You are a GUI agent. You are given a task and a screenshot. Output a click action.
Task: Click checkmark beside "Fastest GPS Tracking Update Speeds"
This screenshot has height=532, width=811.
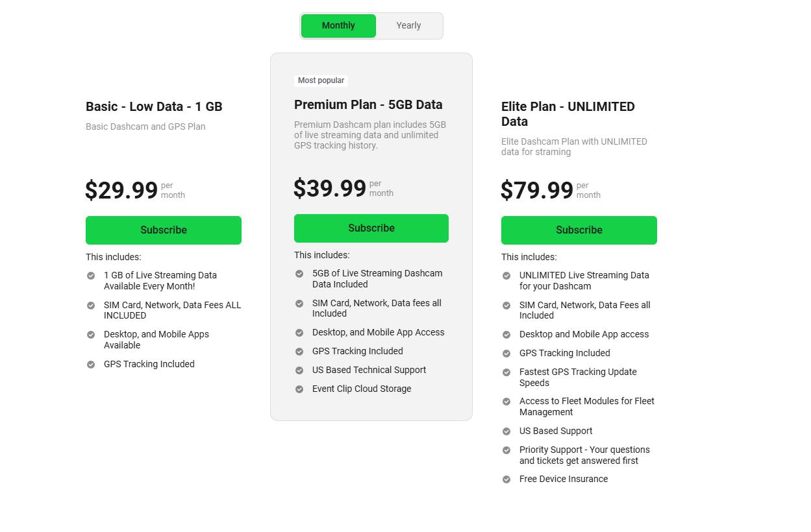coord(506,372)
